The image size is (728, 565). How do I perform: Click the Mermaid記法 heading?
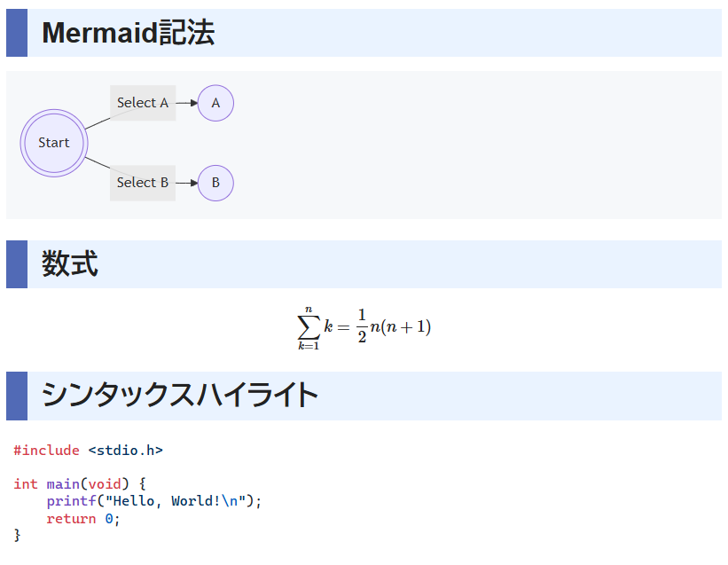click(129, 33)
